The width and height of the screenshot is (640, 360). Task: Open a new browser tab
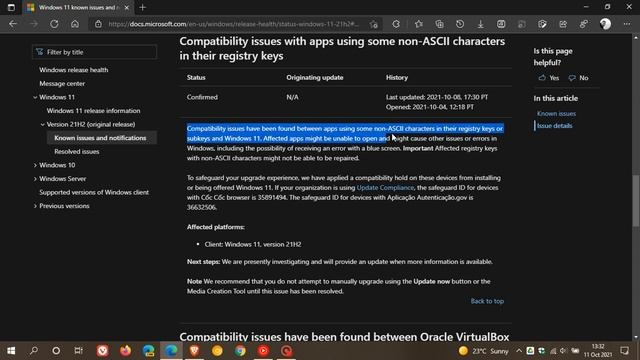click(x=142, y=7)
